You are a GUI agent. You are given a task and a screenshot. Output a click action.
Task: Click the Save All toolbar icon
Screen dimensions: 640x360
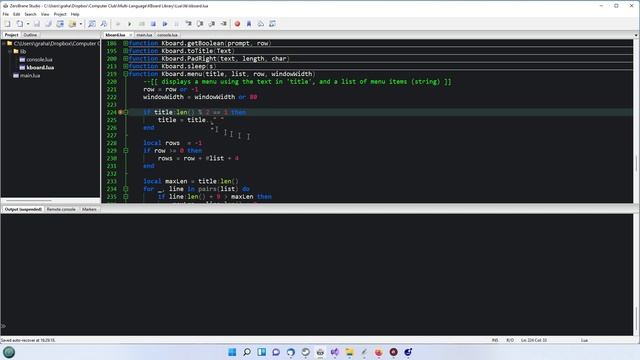pos(48,24)
